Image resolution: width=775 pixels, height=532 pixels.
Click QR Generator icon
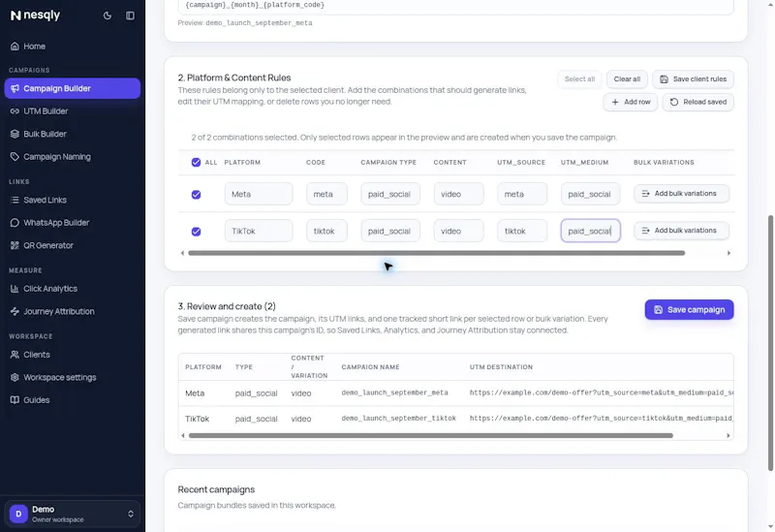[x=15, y=245]
